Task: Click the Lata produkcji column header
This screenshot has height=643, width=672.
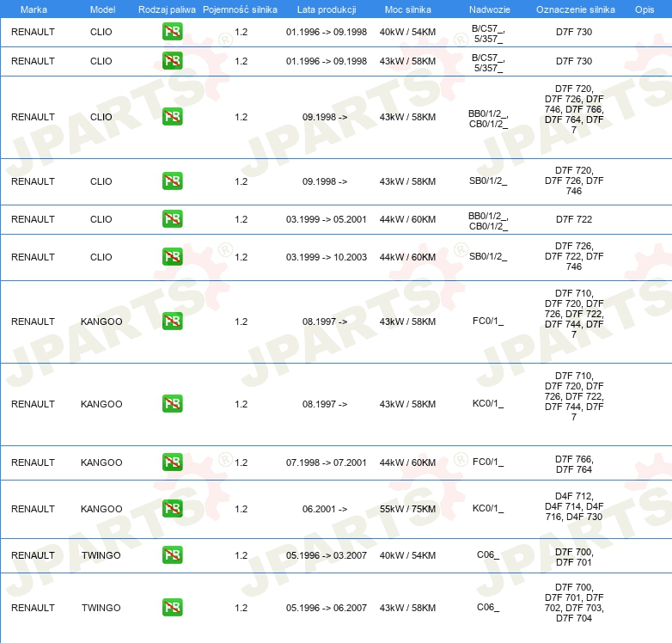Action: [x=327, y=9]
